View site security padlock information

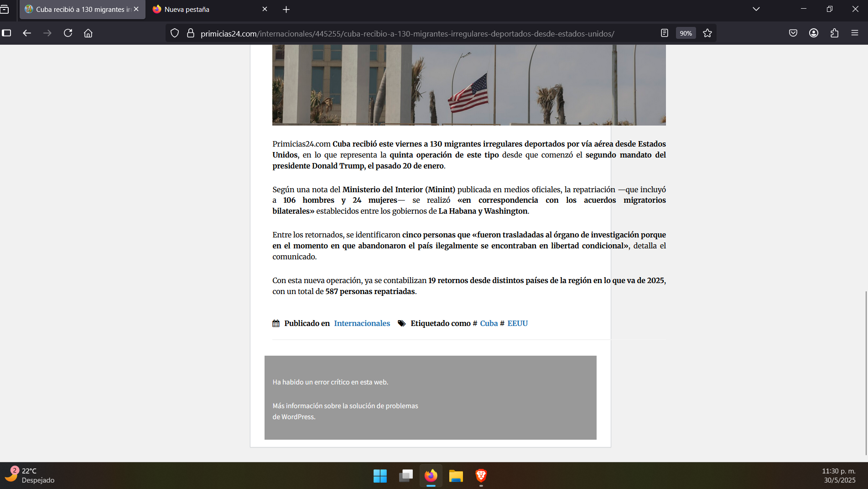click(x=191, y=33)
